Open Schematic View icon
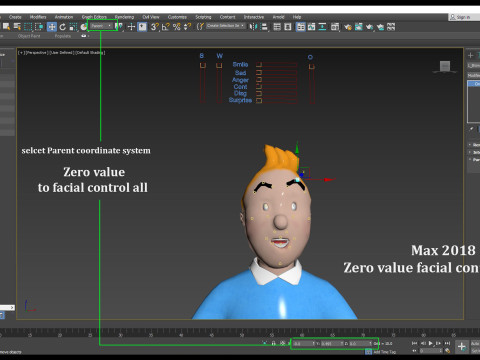 pos(322,27)
